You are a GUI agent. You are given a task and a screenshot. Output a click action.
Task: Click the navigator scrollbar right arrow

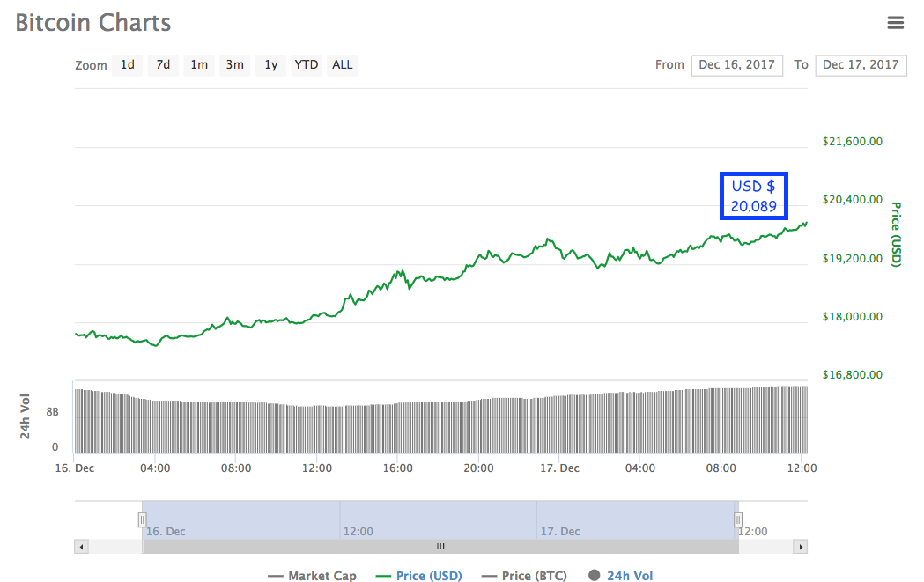tap(801, 547)
